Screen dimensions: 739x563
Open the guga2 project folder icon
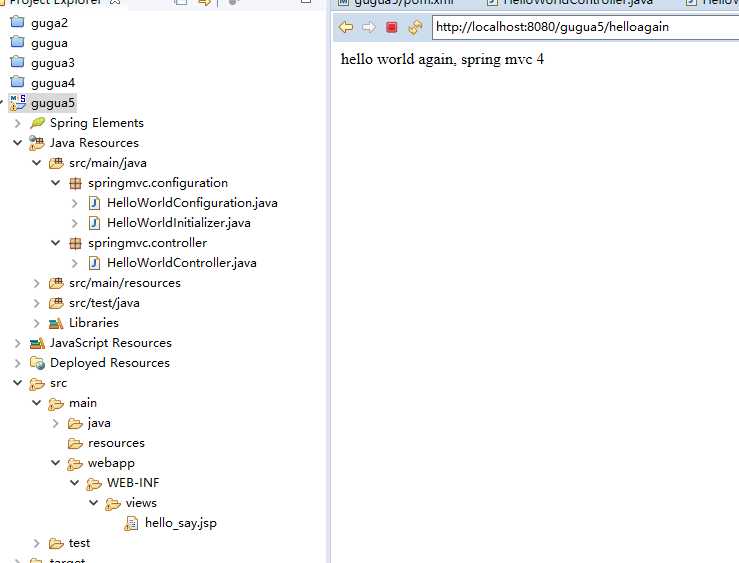17,22
